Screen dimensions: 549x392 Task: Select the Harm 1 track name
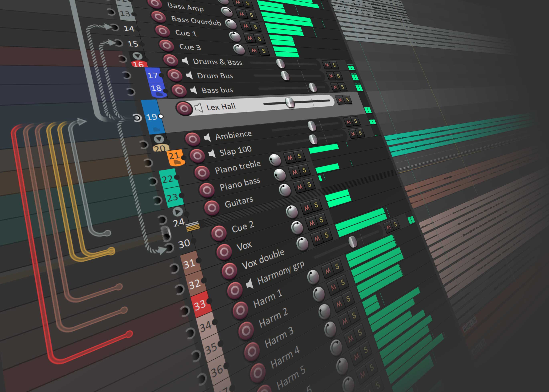pyautogui.click(x=268, y=299)
